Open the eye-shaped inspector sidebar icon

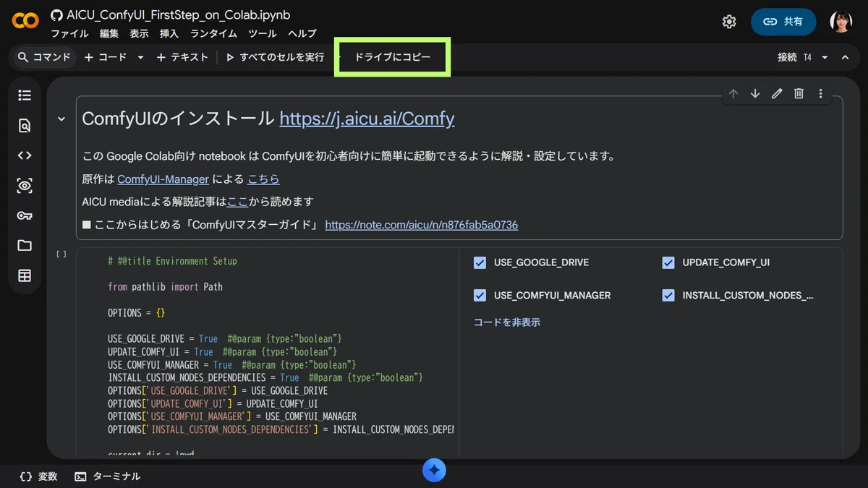coord(25,186)
